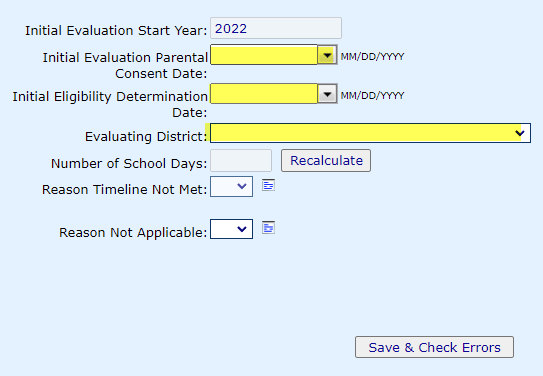Screen dimensions: 543x376
Task: Open the lookup icon beside Reason Not Applicable
Action: 268,228
